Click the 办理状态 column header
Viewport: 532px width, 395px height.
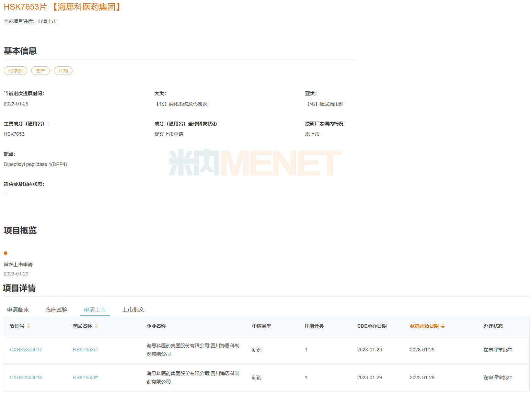point(493,326)
